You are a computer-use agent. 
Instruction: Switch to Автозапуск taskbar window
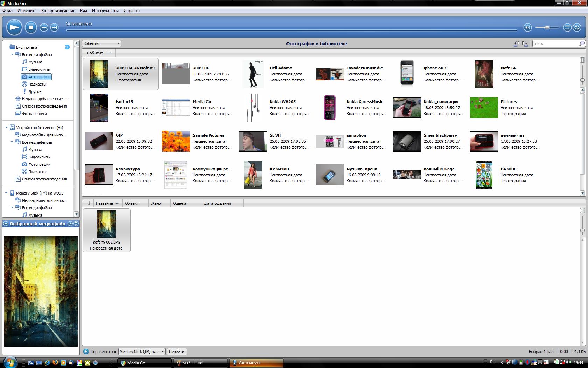(256, 363)
